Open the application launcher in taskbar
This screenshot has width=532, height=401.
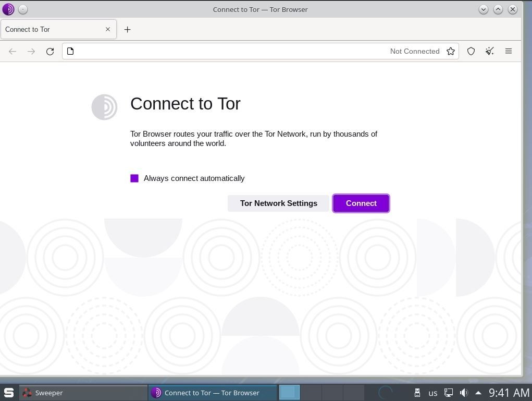9,393
